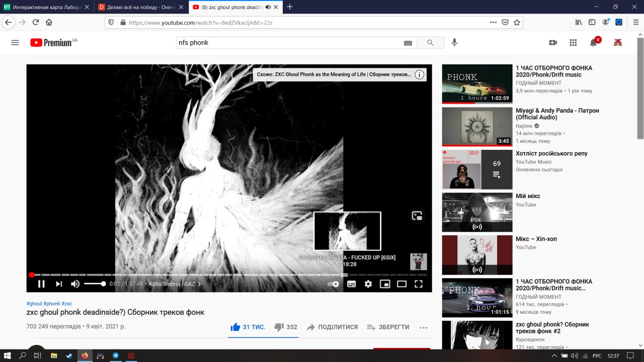This screenshot has width=644, height=362.
Task: Open YouTube apps grid
Action: [573, 43]
